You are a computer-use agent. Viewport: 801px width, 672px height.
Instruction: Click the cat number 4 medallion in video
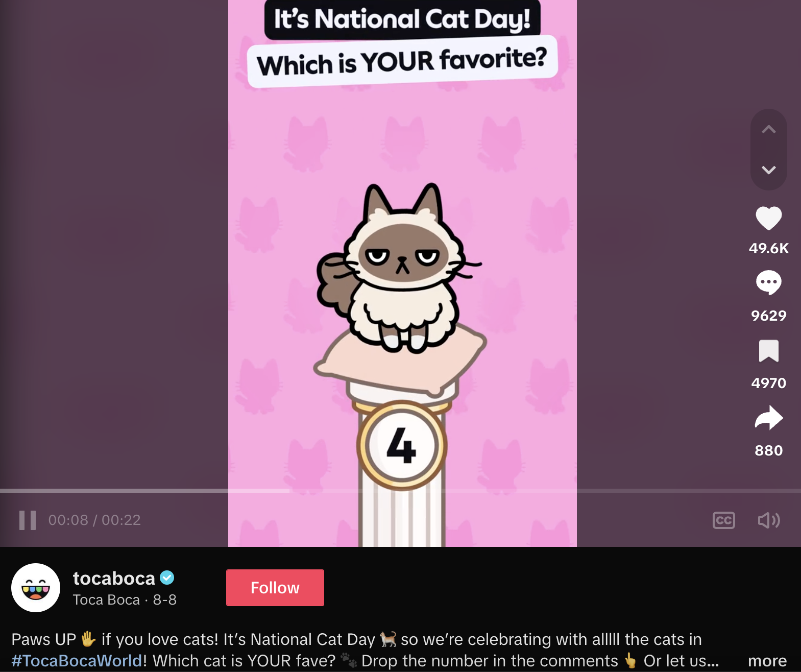click(402, 445)
